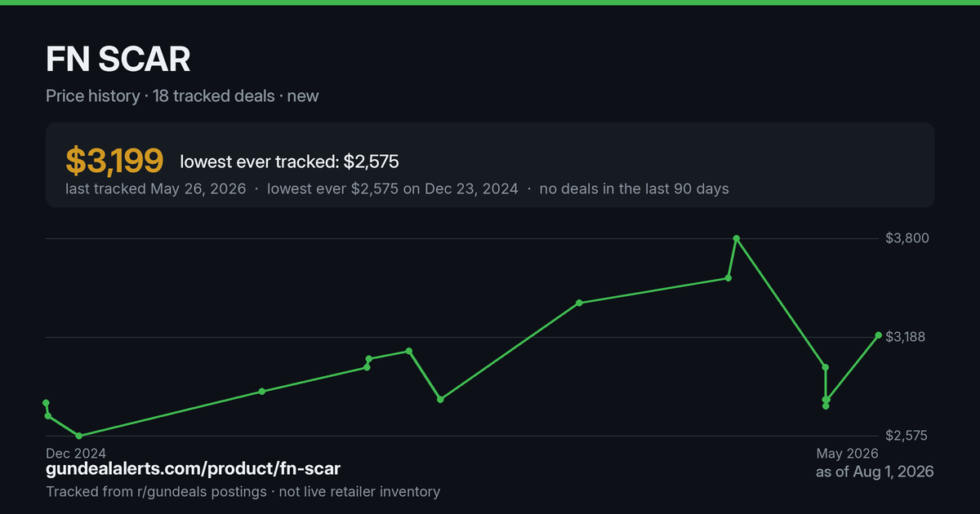Screen dimensions: 980x514
Task: Click the $3,188 axis label
Action: [x=906, y=337]
